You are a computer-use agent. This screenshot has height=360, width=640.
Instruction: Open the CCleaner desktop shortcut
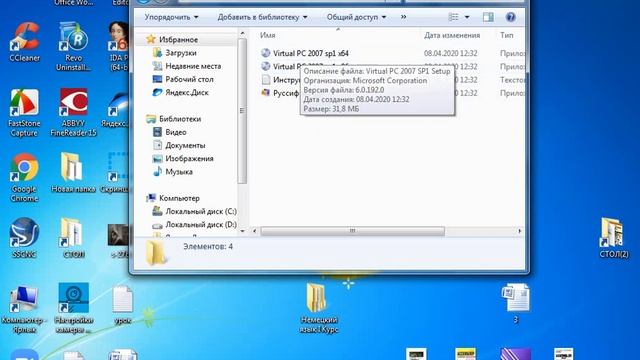tap(24, 42)
